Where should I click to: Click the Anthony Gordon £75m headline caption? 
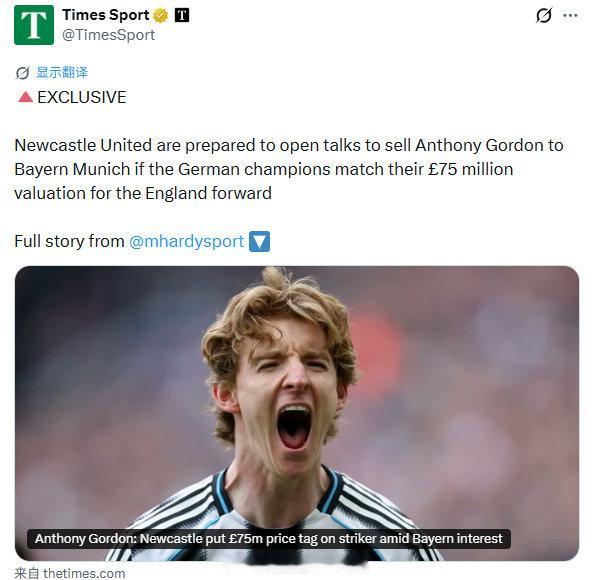coord(269,539)
